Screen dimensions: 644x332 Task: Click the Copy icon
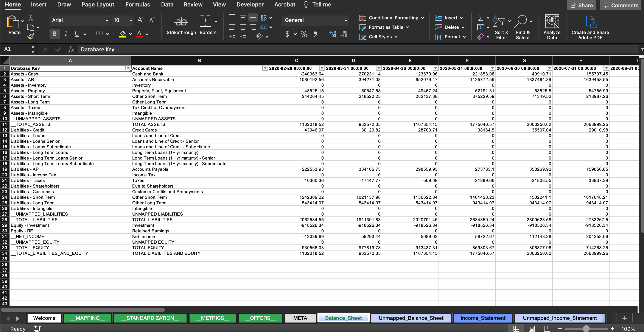click(31, 27)
